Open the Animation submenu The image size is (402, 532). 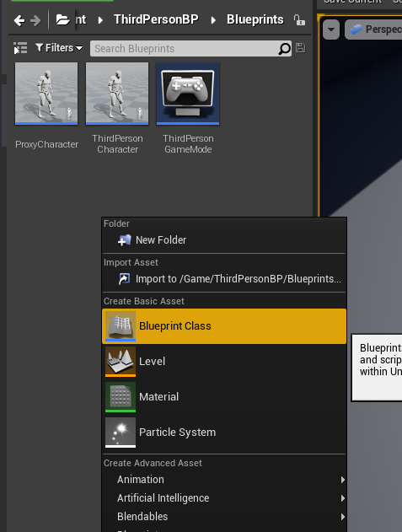tap(224, 480)
